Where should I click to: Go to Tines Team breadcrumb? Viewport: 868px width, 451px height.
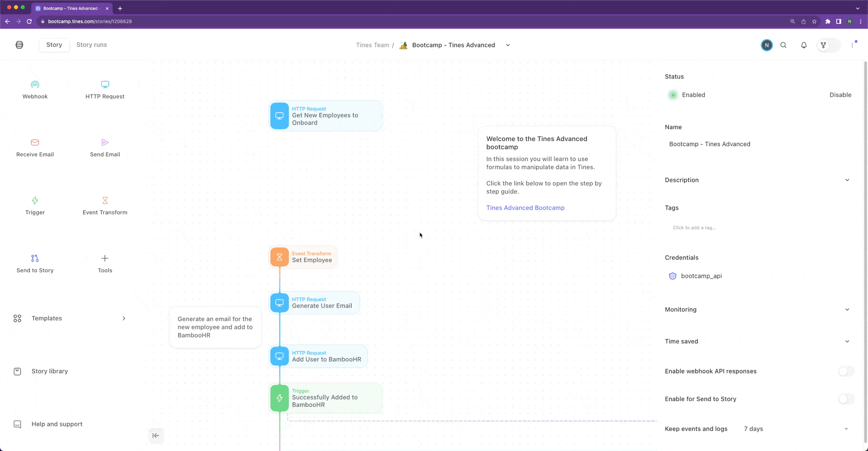(373, 45)
